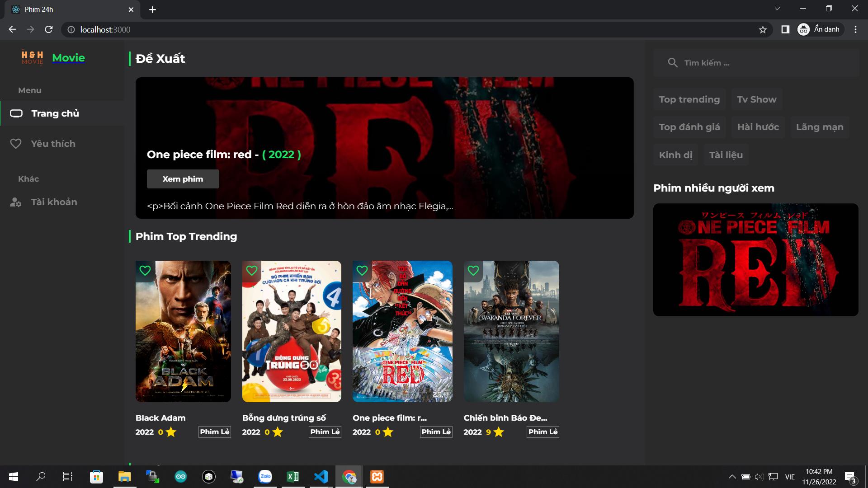
Task: Show hidden system tray icons
Action: click(732, 477)
